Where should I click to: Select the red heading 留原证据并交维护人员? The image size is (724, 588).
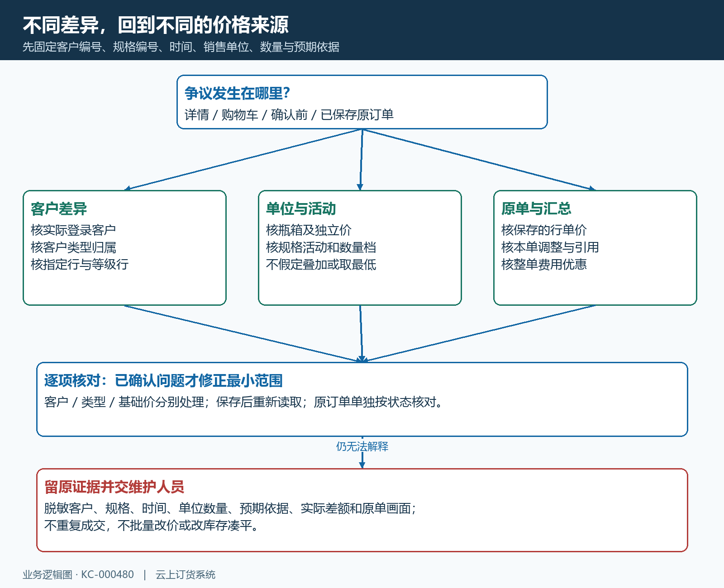114,487
